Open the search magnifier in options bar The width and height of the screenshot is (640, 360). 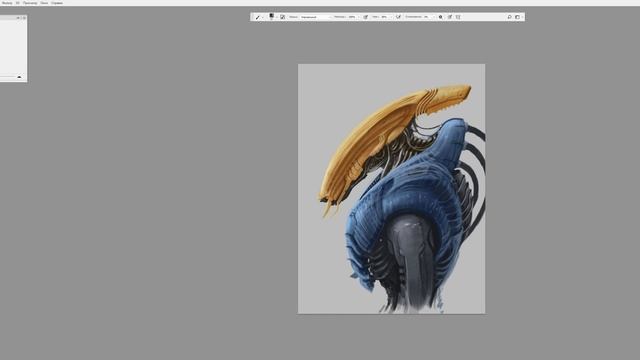[509, 17]
